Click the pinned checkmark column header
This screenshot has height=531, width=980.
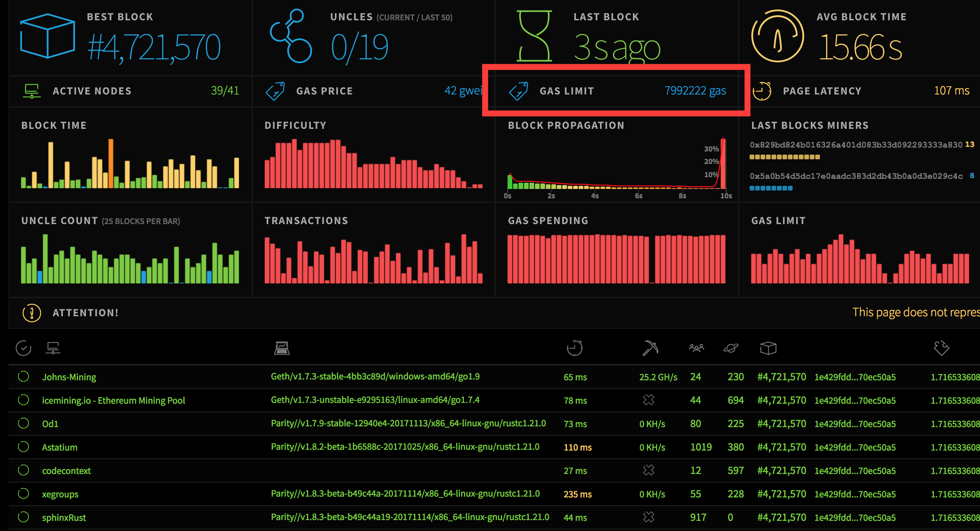[23, 348]
